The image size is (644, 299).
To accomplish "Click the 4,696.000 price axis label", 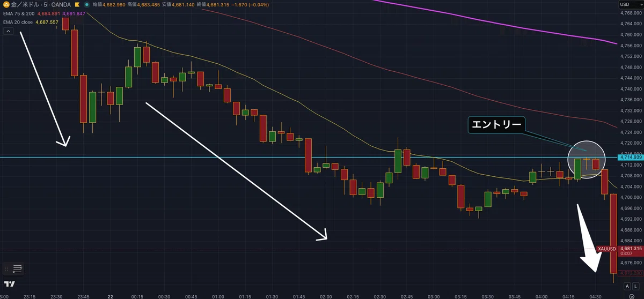I will coord(631,208).
